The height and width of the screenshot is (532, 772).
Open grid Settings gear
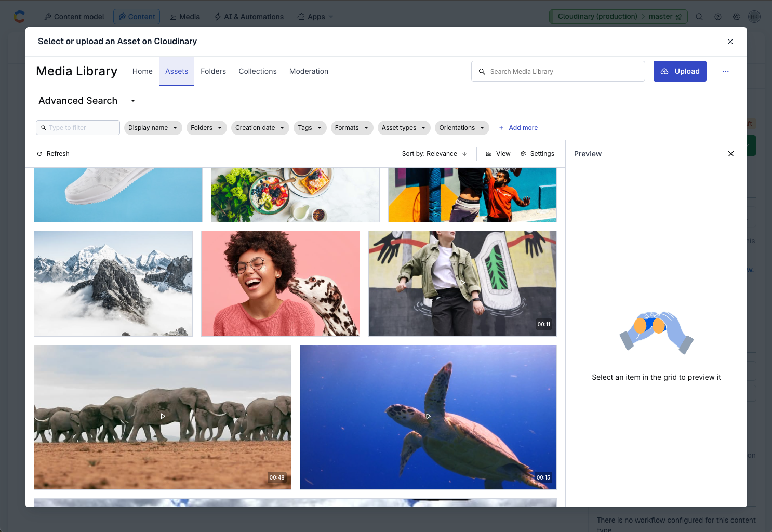pos(523,154)
